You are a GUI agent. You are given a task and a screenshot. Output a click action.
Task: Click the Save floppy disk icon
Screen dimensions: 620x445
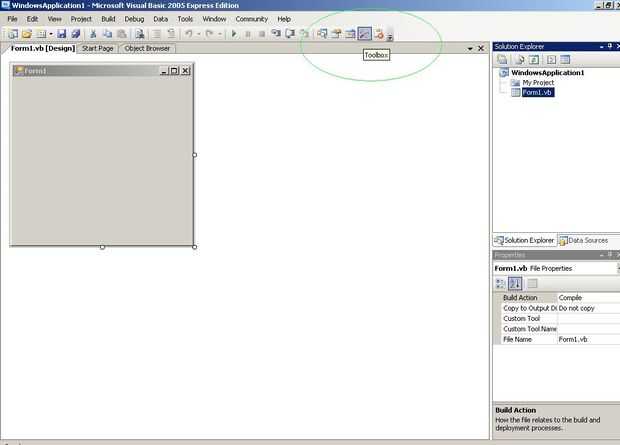click(61, 34)
